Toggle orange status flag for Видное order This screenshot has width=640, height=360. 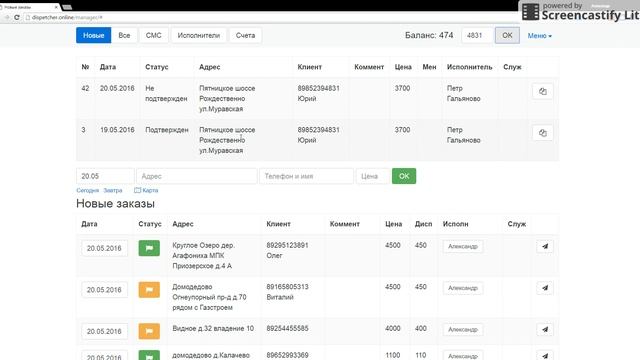click(x=149, y=331)
